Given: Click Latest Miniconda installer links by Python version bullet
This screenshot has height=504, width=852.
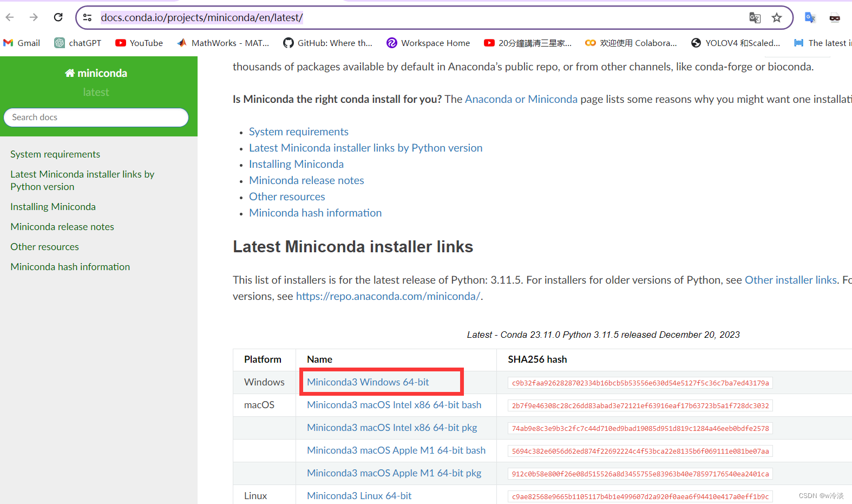Looking at the screenshot, I should click(365, 148).
